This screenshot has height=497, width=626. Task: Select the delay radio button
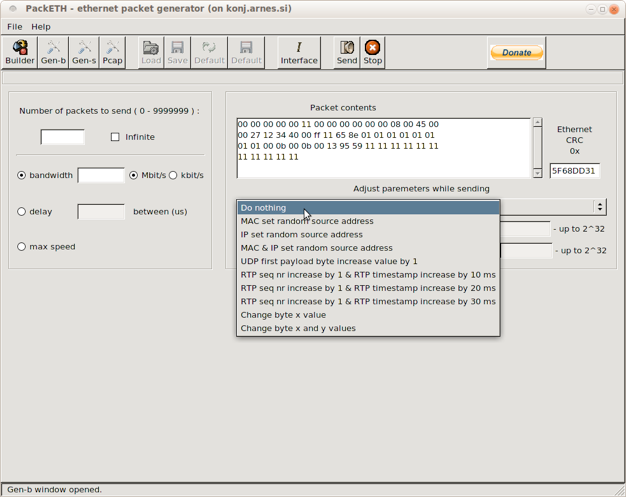(22, 212)
